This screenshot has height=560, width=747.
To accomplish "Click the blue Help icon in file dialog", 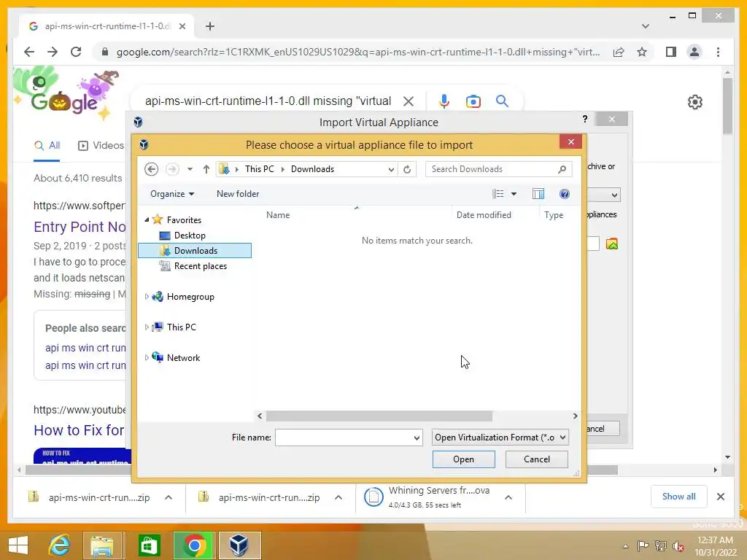I will [565, 194].
